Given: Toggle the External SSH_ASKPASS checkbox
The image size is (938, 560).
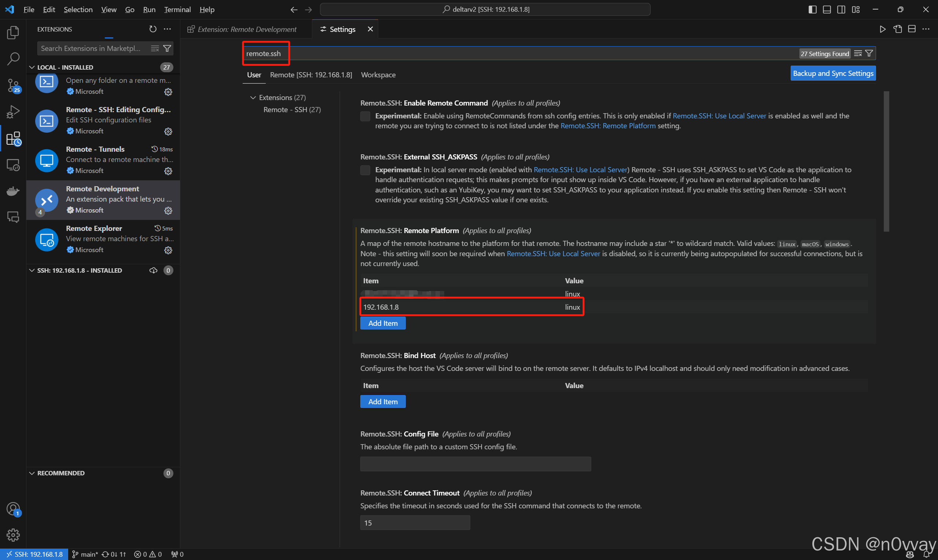Looking at the screenshot, I should 365,170.
